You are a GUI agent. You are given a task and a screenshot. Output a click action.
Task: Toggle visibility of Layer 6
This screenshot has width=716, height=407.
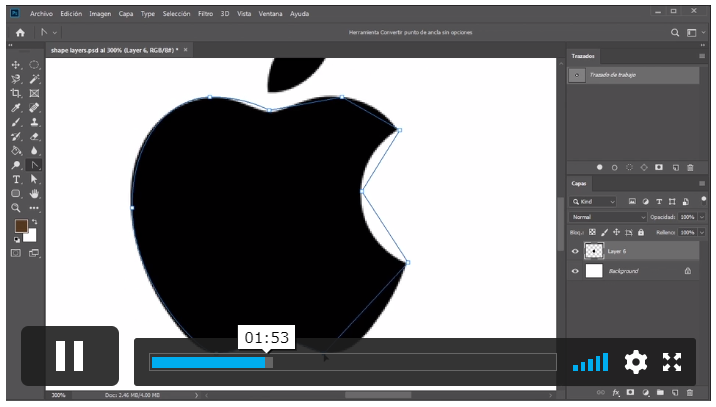[575, 251]
